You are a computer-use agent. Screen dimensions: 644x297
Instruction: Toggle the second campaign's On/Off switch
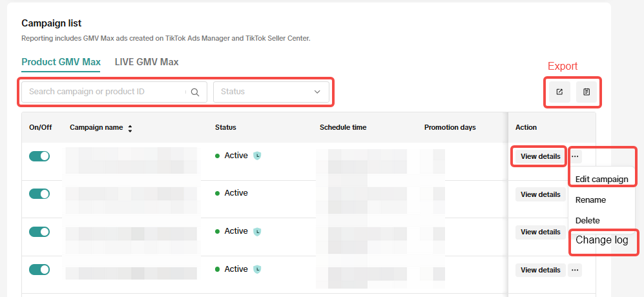pos(39,194)
